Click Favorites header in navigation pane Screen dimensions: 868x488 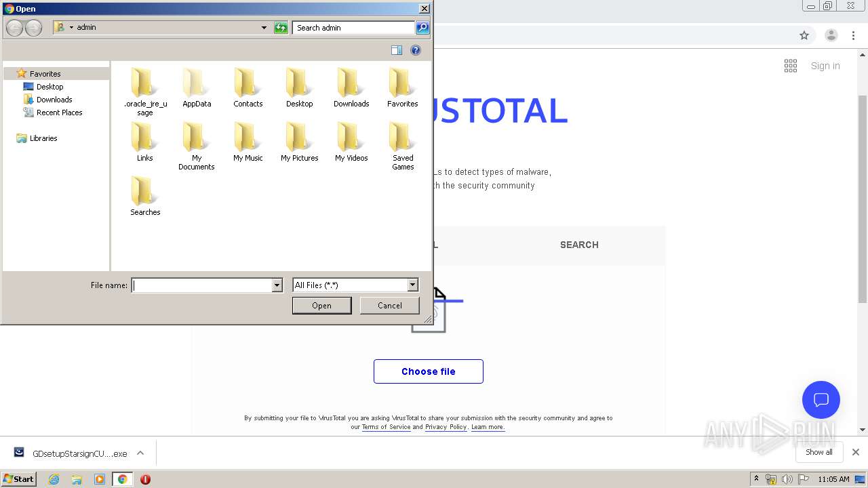(45, 74)
